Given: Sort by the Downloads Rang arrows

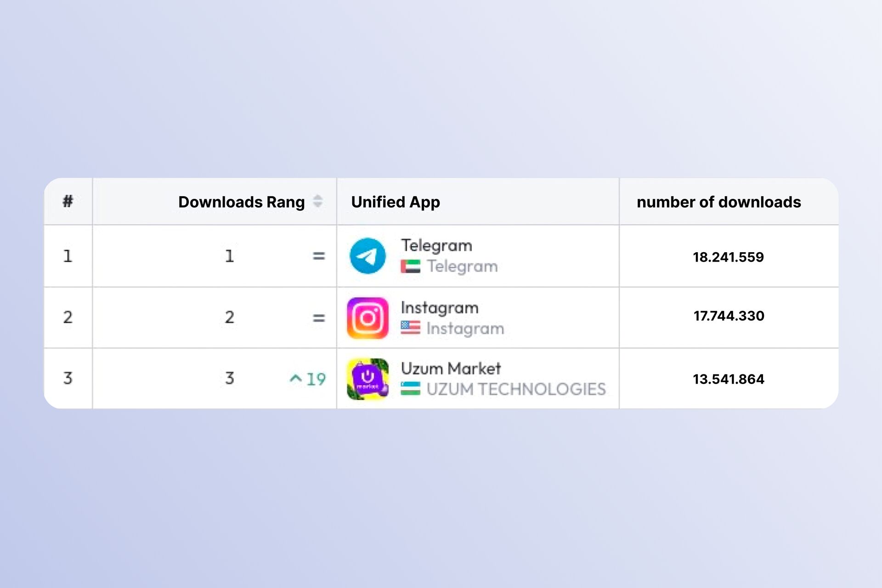Looking at the screenshot, I should point(317,201).
